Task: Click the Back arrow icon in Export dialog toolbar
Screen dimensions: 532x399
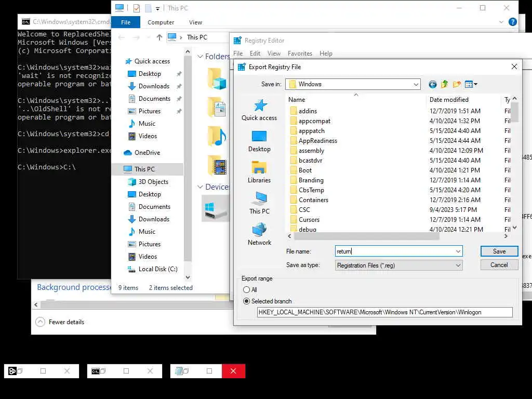Action: [432, 84]
